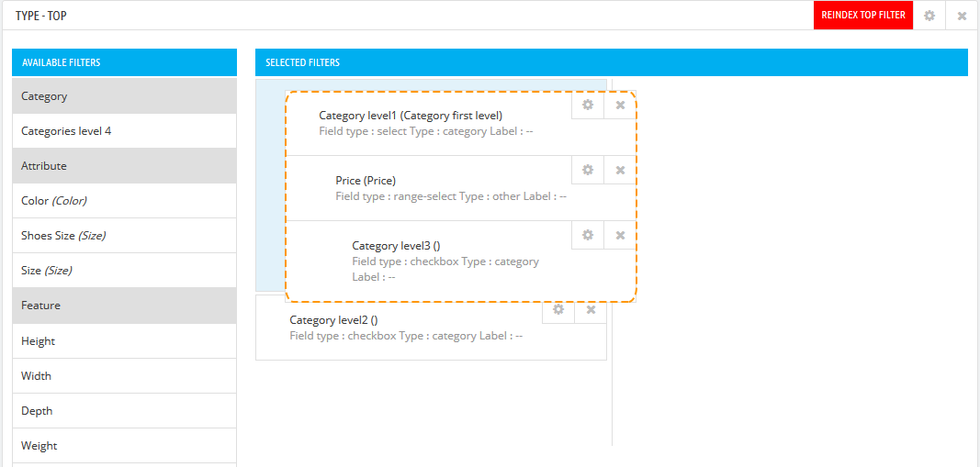Click the Reindex Top Filter button
980x467 pixels.
(x=863, y=15)
